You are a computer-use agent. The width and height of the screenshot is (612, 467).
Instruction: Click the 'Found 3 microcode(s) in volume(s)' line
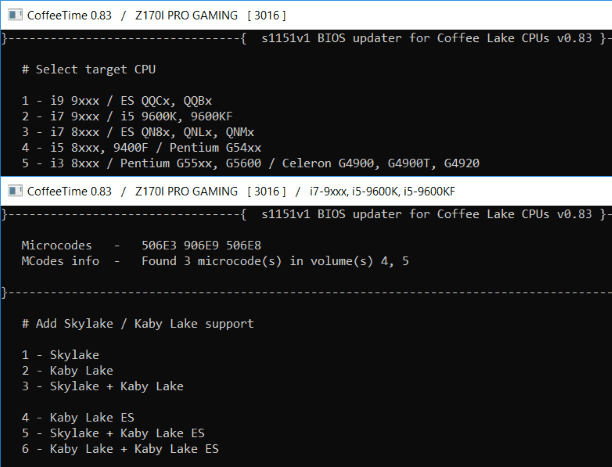point(215,261)
